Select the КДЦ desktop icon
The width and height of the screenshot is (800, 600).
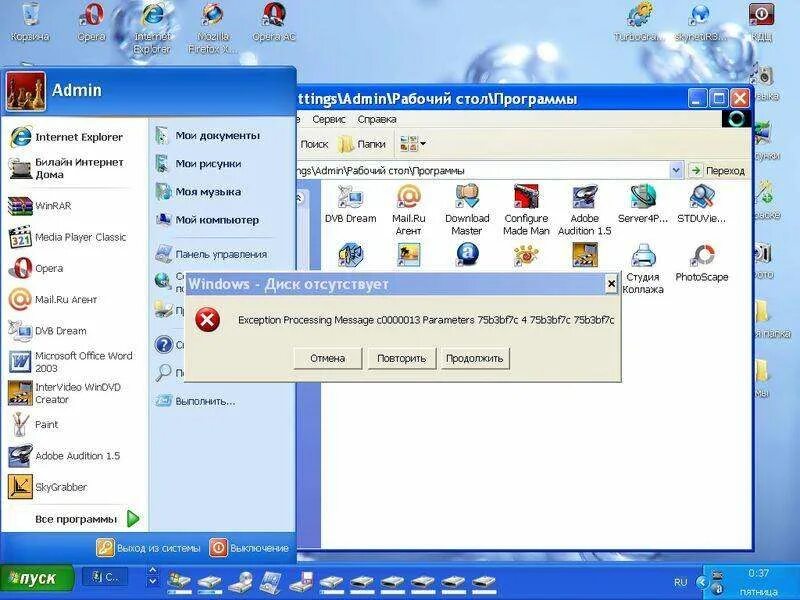pyautogui.click(x=761, y=22)
